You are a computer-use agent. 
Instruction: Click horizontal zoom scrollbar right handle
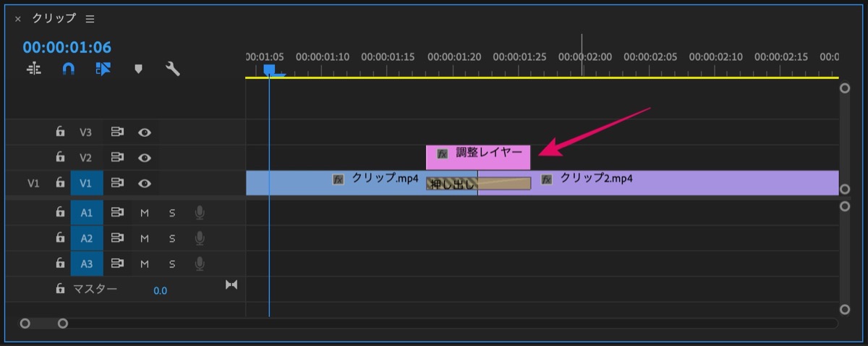(63, 324)
